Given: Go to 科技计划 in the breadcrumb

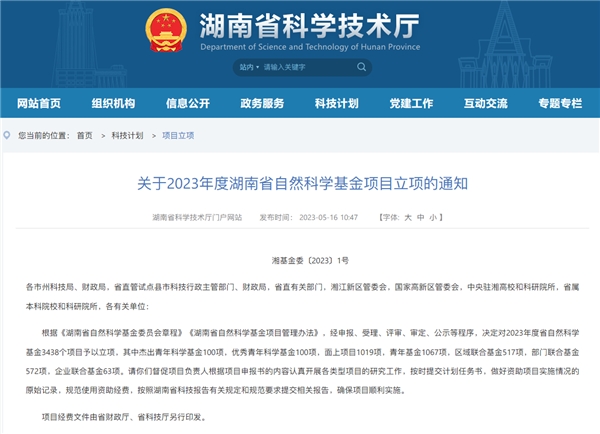Looking at the screenshot, I should (x=127, y=135).
